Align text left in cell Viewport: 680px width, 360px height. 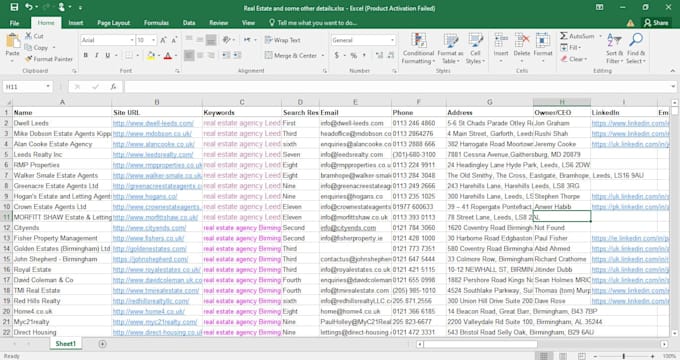coord(189,55)
